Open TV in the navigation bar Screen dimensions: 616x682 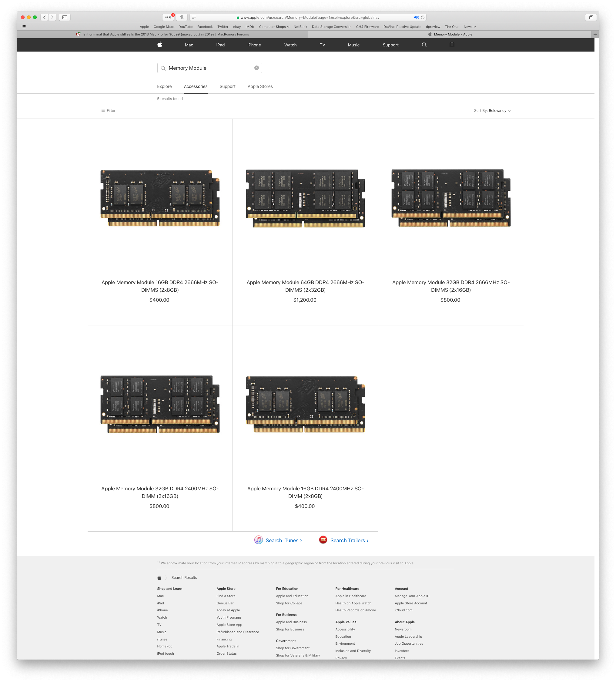[322, 45]
